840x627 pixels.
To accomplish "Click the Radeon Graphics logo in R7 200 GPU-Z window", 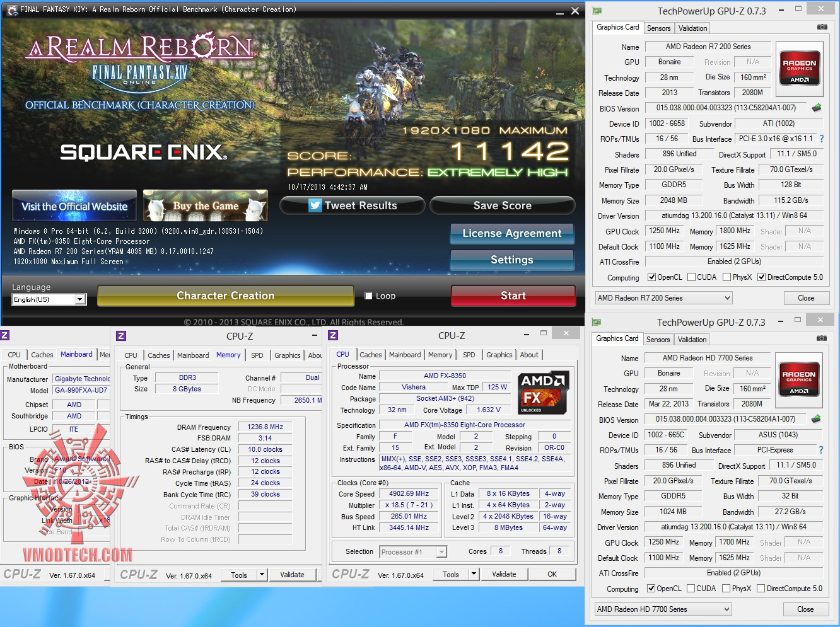I will (799, 68).
